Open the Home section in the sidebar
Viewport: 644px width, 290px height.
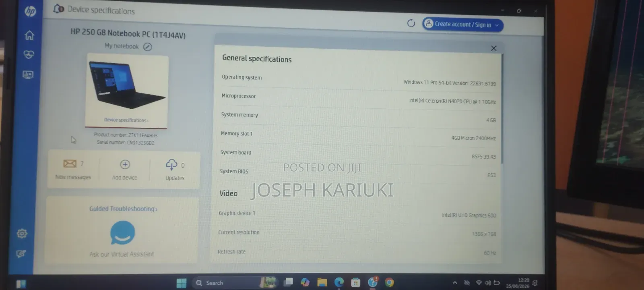(29, 35)
